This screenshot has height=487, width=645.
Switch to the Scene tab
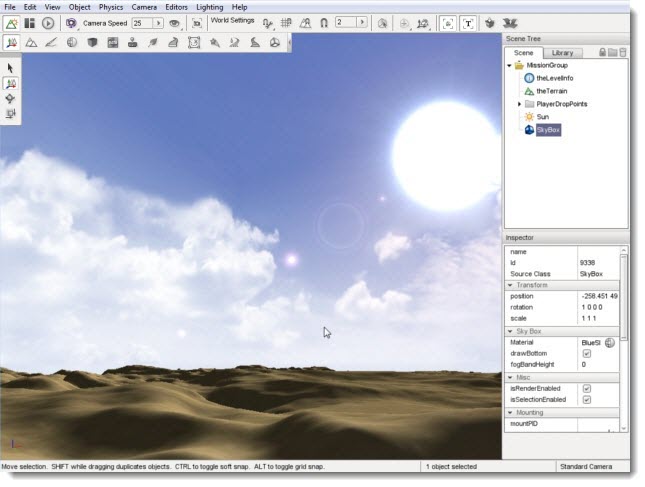524,53
